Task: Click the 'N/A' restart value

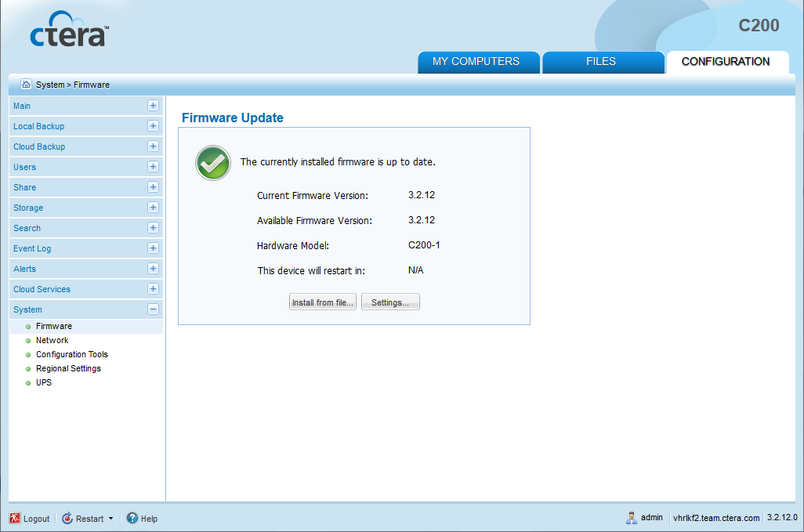Action: pos(416,270)
